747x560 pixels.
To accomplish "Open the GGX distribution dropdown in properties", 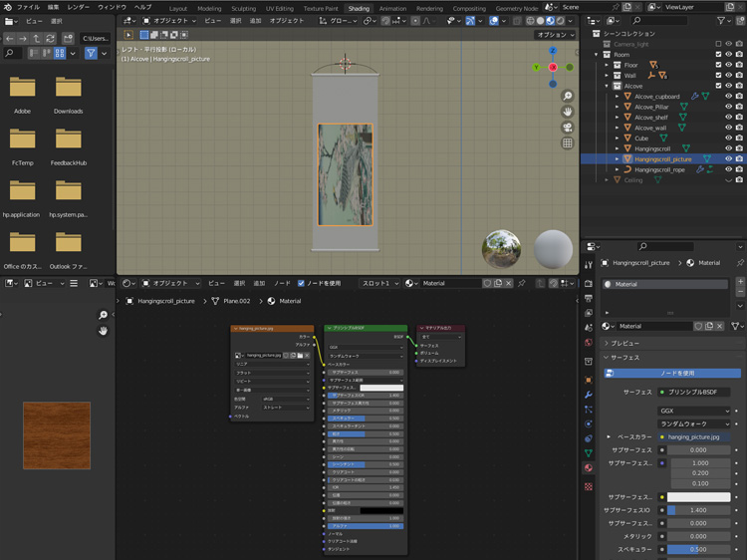I will pyautogui.click(x=692, y=410).
